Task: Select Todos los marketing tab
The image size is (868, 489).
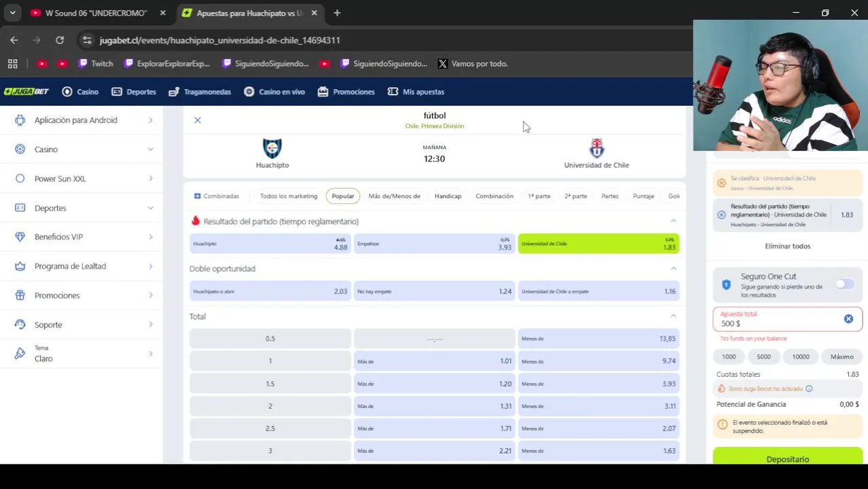Action: click(x=289, y=196)
